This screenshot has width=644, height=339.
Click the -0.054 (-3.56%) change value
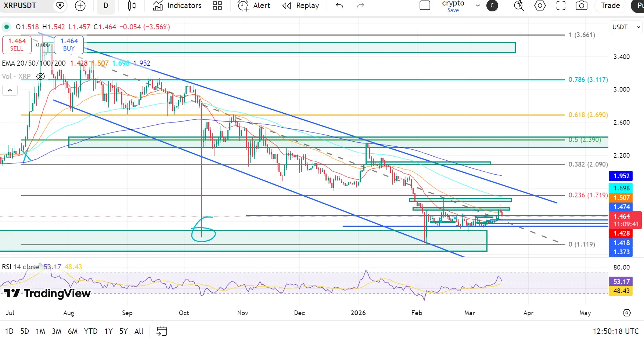click(x=144, y=27)
